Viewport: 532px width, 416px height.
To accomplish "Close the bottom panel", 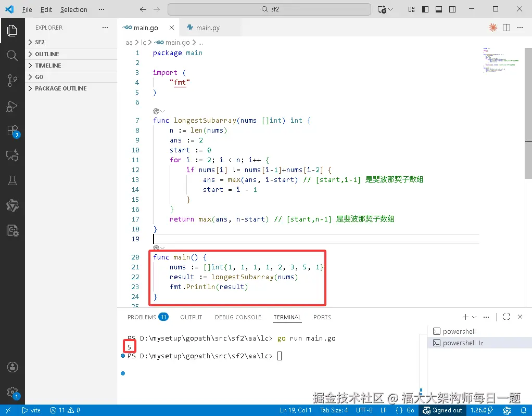I will [x=520, y=317].
